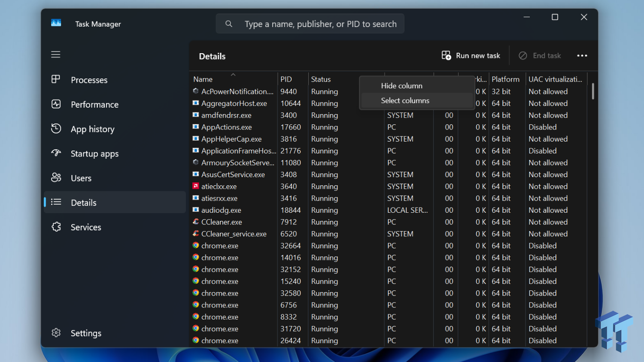Open the Performance page icon

click(x=56, y=104)
